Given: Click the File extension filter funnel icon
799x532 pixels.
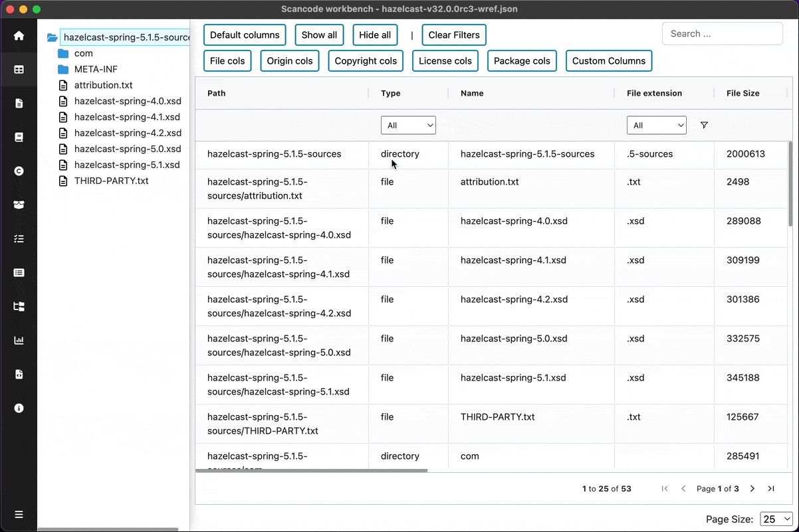Looking at the screenshot, I should coord(704,125).
